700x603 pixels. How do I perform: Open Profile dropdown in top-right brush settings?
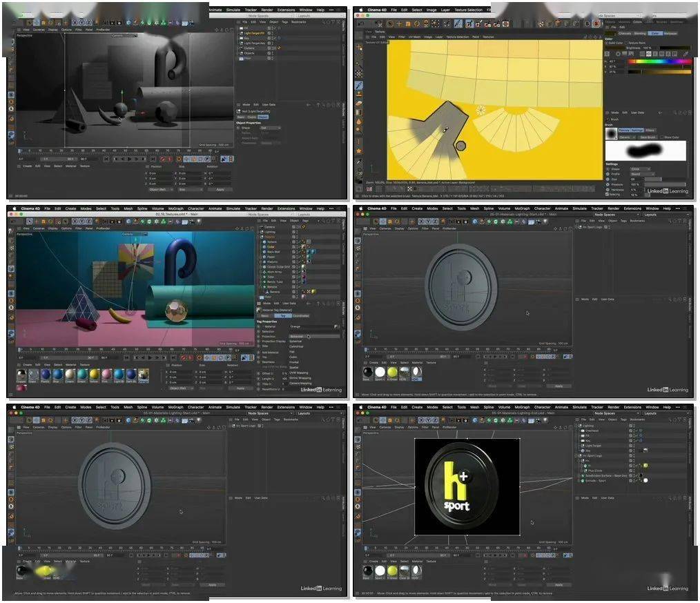(x=641, y=174)
